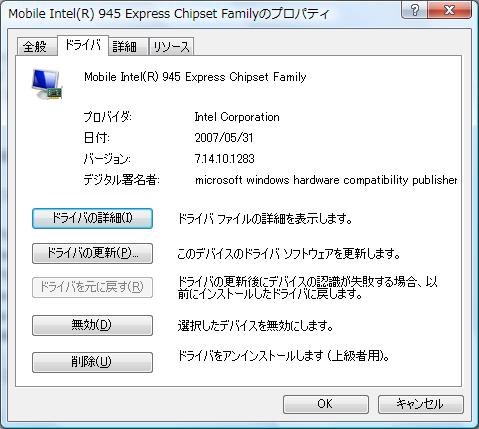Viewport: 479px width, 429px height.
Task: Close the properties dialog window
Action: tap(449, 10)
